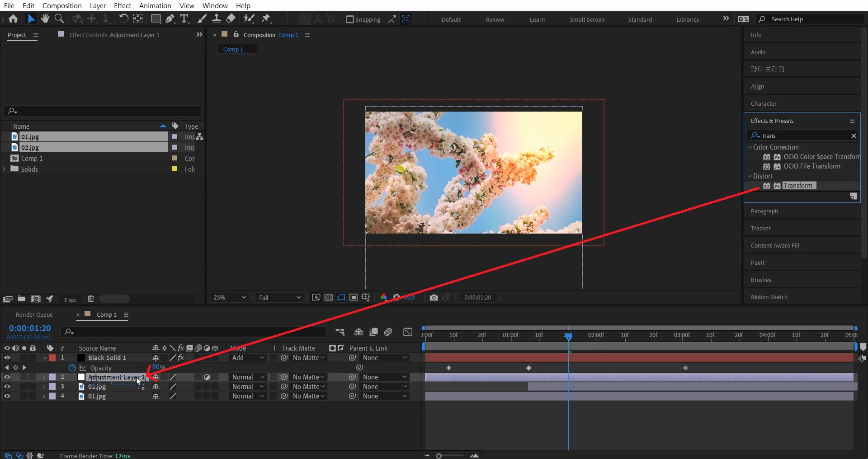Image resolution: width=868 pixels, height=459 pixels.
Task: Toggle the Opacity stopwatch on Black Solid 1
Action: (x=72, y=368)
